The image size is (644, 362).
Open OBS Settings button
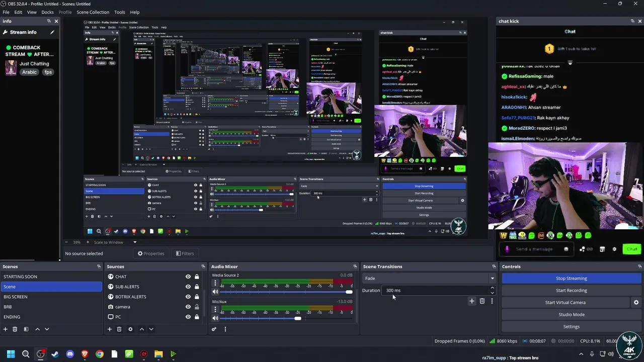(x=572, y=326)
